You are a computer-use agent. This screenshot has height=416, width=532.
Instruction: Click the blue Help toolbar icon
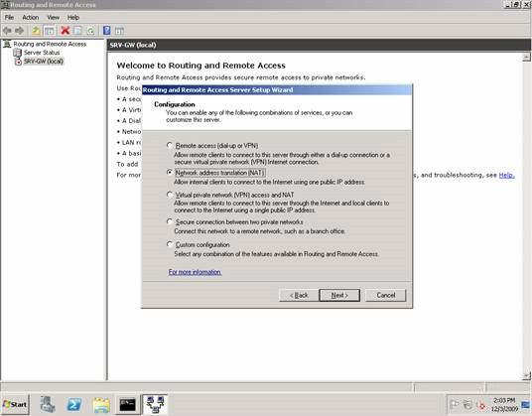coord(107,31)
